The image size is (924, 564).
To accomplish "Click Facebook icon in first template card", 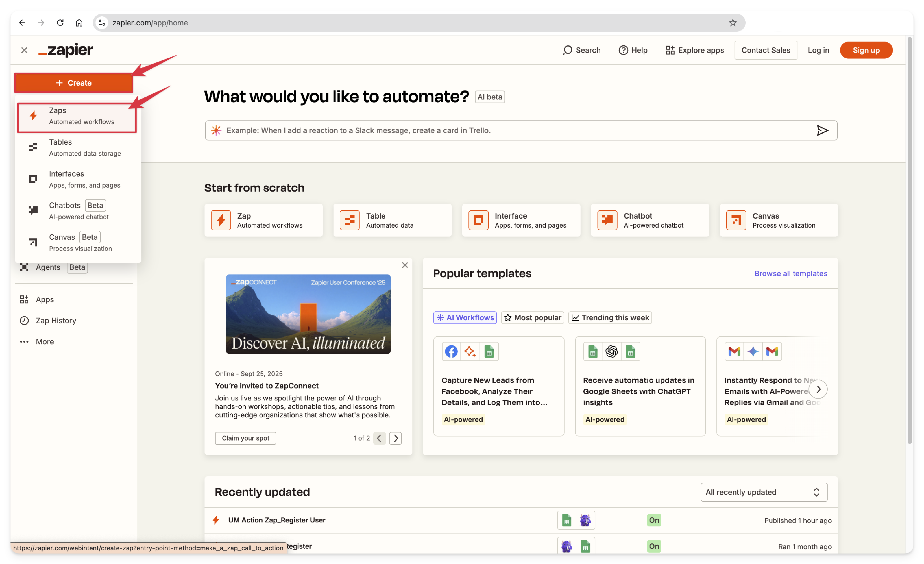I will 451,351.
